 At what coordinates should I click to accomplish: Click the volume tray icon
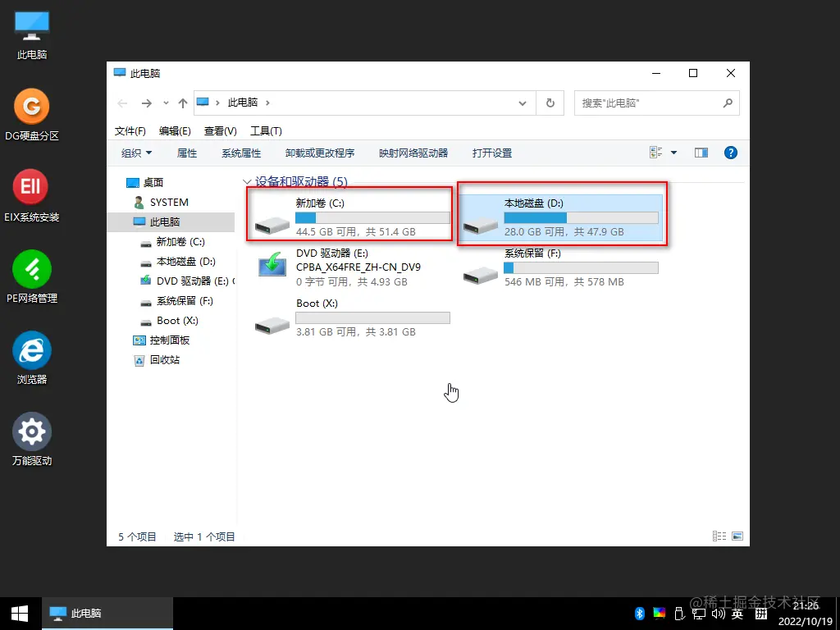pyautogui.click(x=719, y=614)
